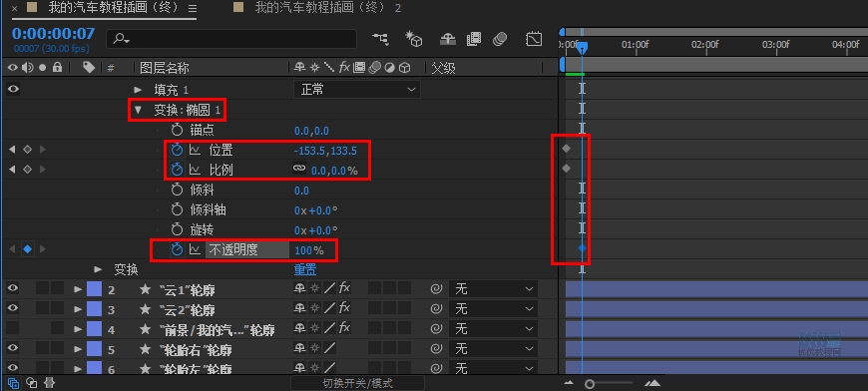Click the stopwatch for 倾斜
The image size is (868, 391).
[x=177, y=191]
